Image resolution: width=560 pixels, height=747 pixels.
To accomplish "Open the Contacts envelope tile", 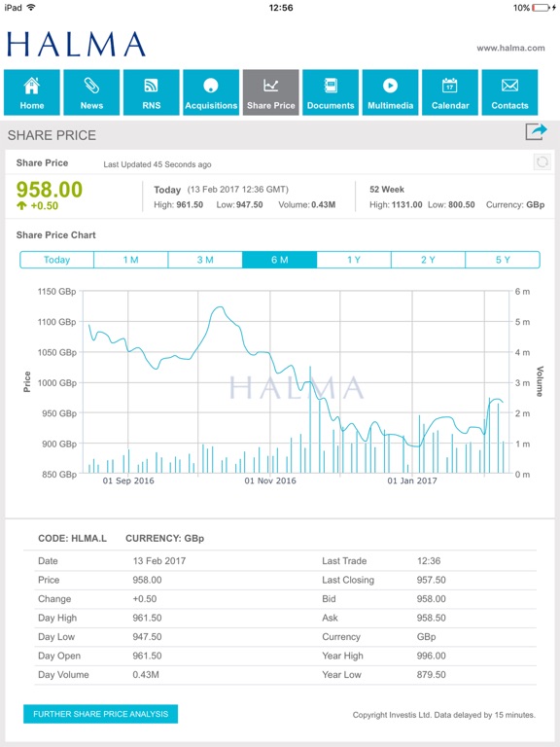I will point(509,92).
